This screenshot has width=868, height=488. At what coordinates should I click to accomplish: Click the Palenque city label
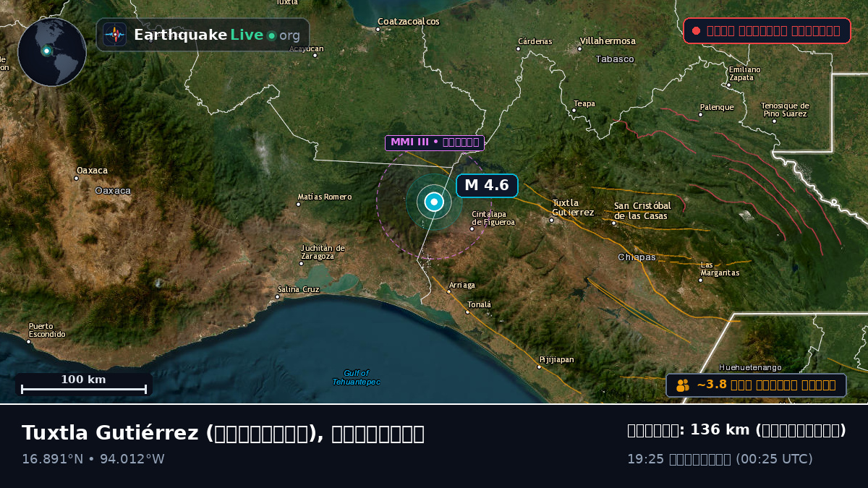(716, 107)
